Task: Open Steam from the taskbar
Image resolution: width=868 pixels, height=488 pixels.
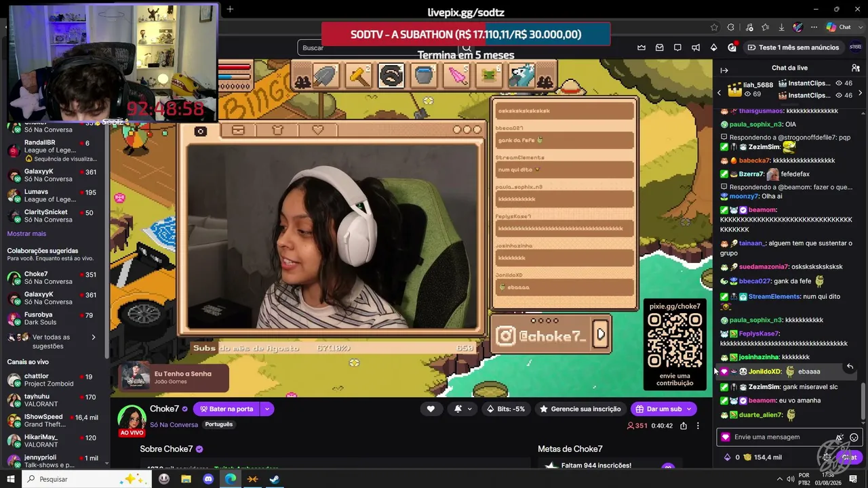Action: pos(275,479)
